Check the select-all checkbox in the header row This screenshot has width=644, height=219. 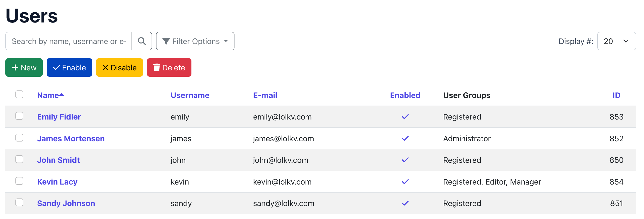pyautogui.click(x=19, y=94)
